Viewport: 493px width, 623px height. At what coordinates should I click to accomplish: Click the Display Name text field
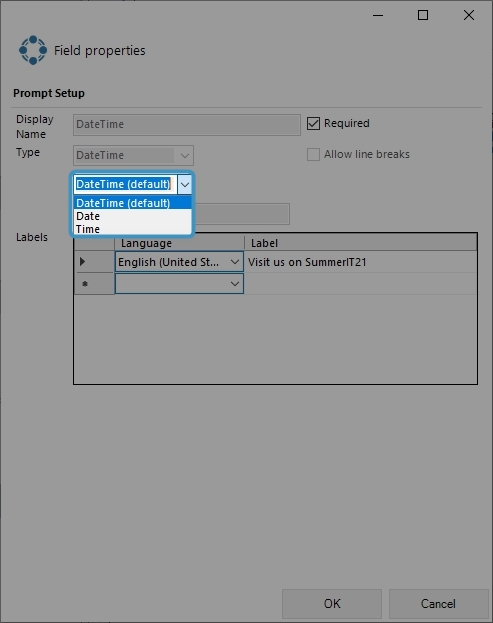[187, 125]
